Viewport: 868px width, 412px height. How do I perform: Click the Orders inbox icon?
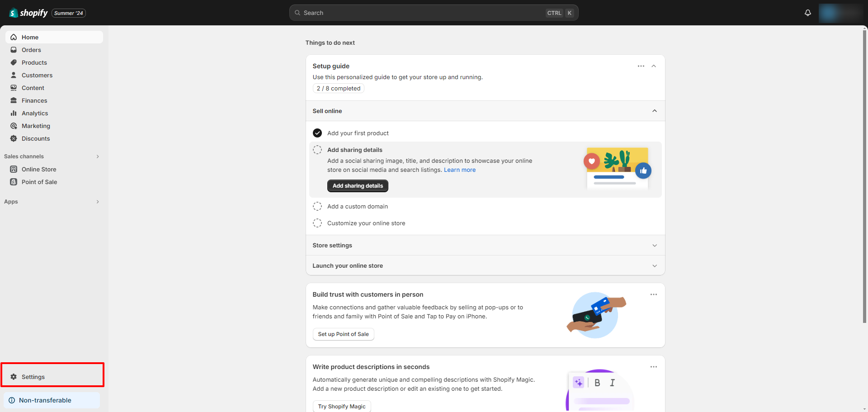(x=14, y=50)
